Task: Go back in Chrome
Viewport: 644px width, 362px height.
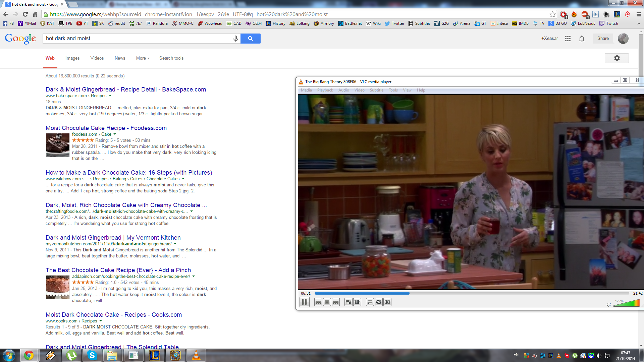Action: [6, 14]
